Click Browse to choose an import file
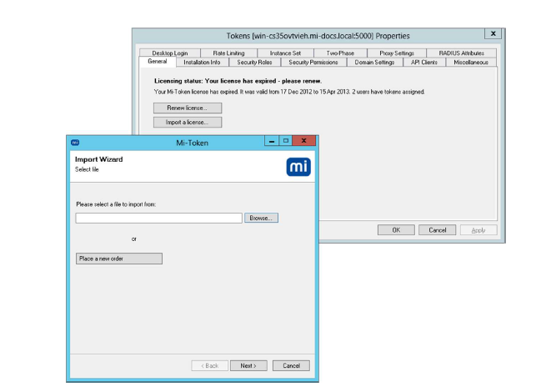Screen dimensions: 546x392 click(x=261, y=219)
